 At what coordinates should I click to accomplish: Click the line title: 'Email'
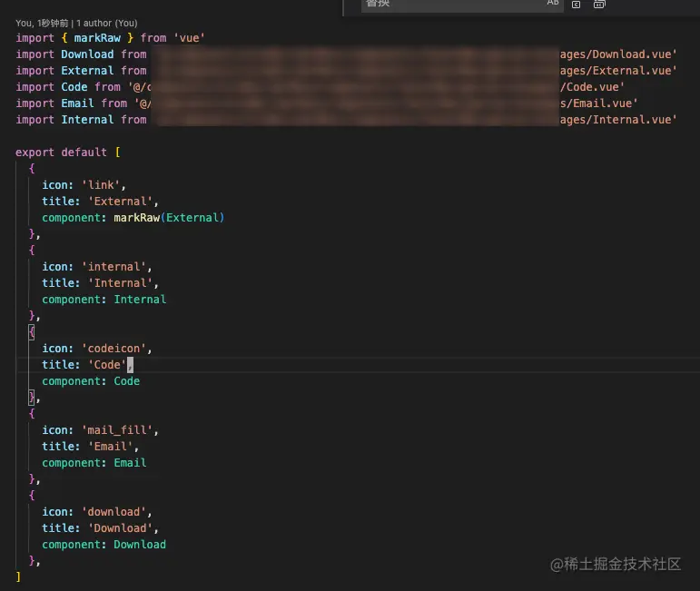(x=90, y=447)
